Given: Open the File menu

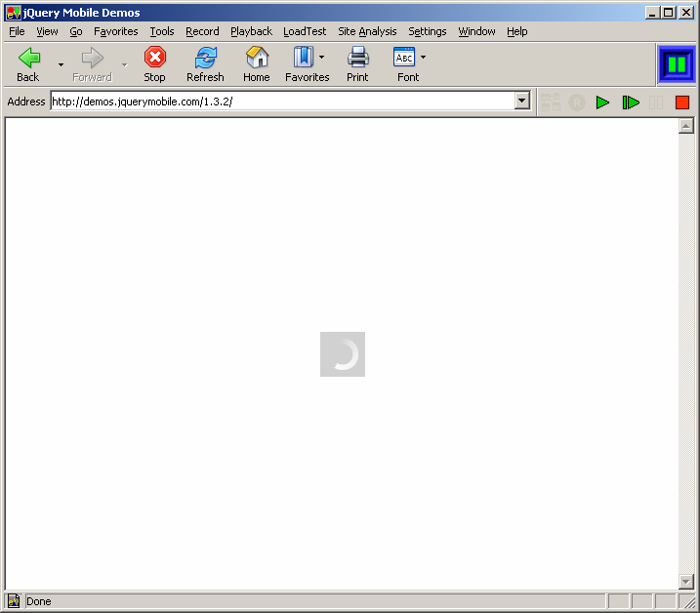Looking at the screenshot, I should [17, 31].
